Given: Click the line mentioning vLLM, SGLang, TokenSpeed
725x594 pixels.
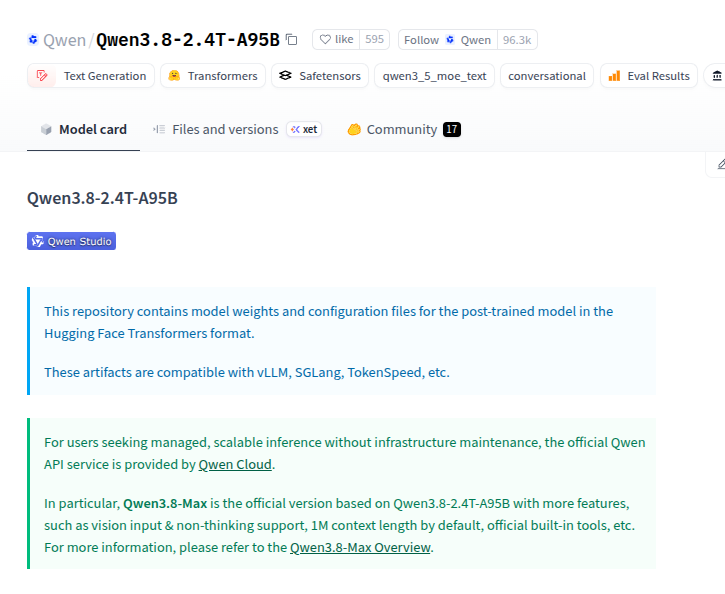Looking at the screenshot, I should [x=247, y=372].
